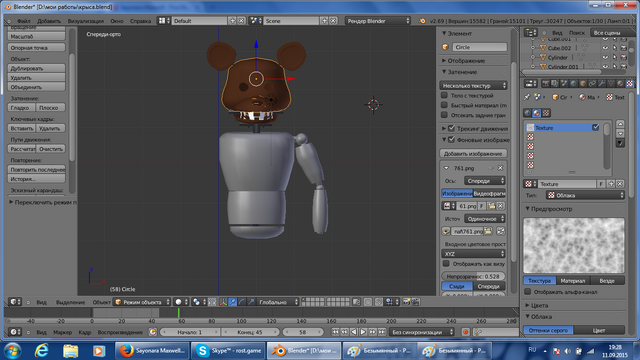Open file browser for 761.png path
The image size is (640, 360).
click(x=488, y=231)
